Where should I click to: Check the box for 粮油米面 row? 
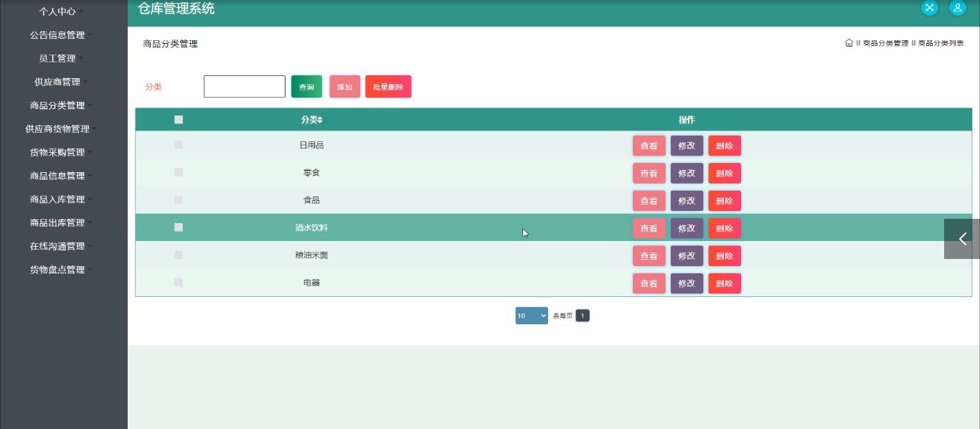click(179, 255)
